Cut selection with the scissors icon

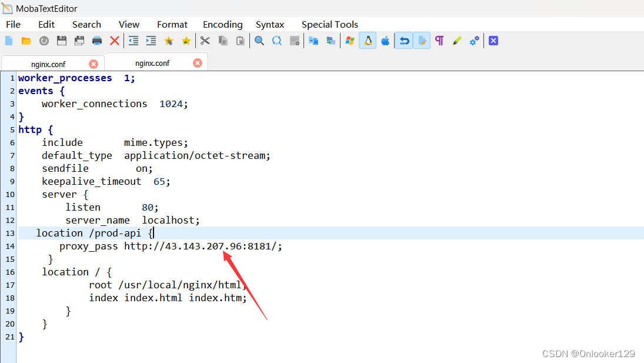click(x=205, y=41)
